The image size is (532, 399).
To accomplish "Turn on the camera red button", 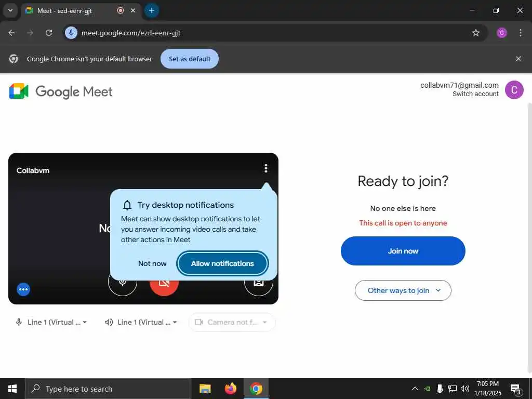I will pos(164,282).
